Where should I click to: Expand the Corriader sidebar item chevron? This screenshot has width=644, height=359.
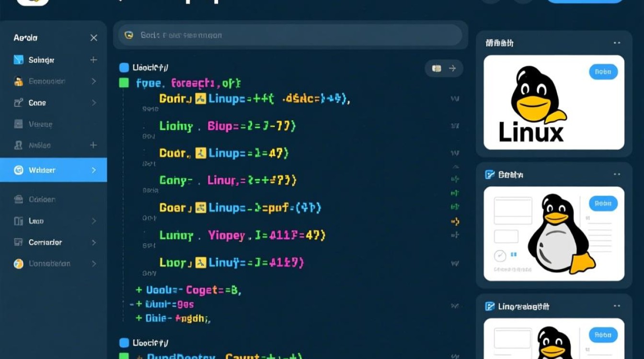93,243
